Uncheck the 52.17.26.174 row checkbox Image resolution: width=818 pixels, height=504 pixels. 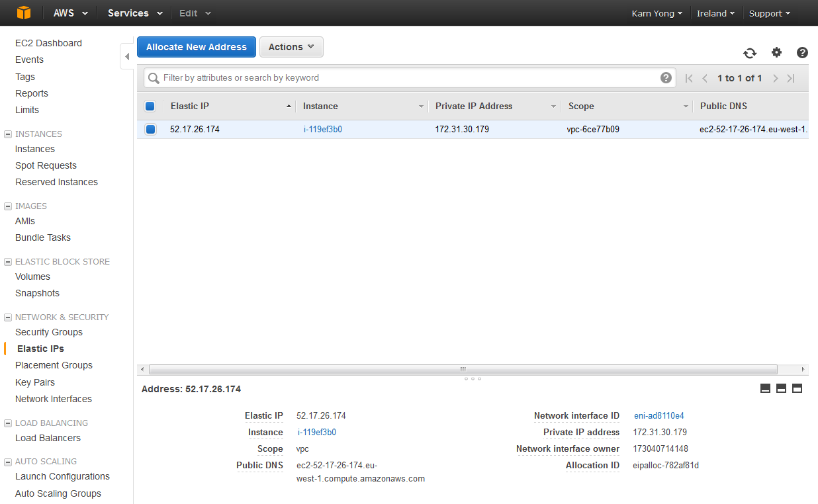click(150, 130)
